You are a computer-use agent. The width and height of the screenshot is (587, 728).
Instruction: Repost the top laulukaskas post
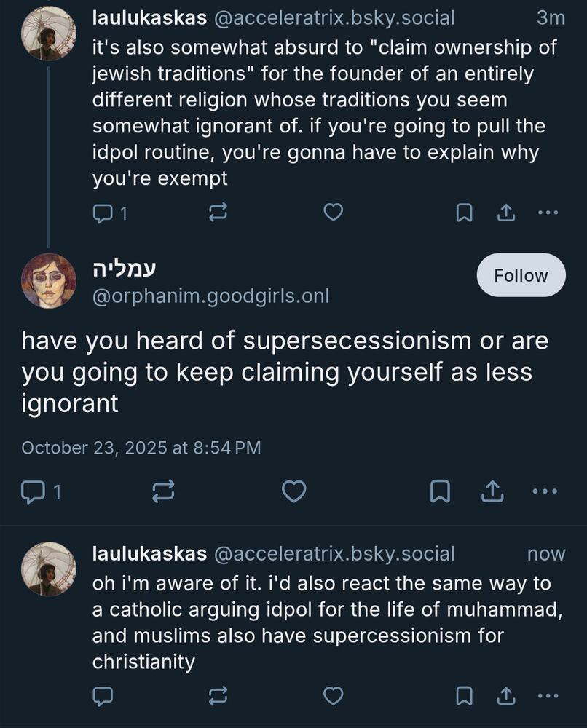(218, 213)
